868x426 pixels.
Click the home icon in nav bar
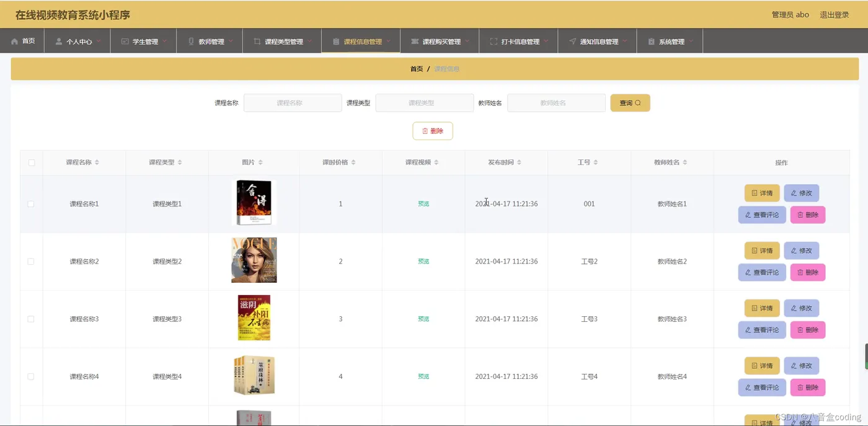click(x=14, y=42)
